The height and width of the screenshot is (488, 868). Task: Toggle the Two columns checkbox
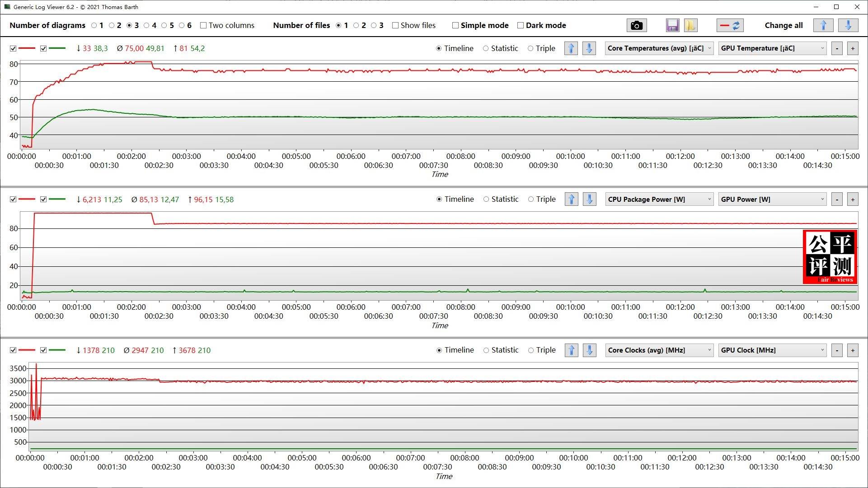click(x=203, y=25)
